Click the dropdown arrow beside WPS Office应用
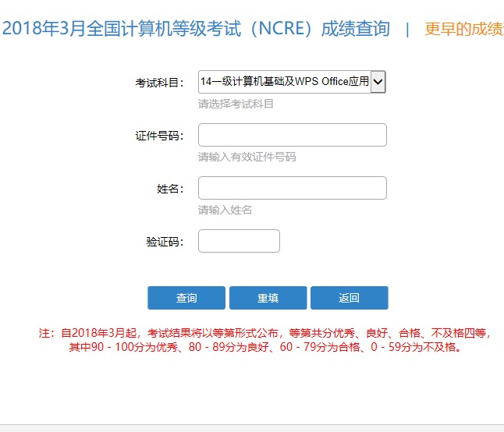This screenshot has width=504, height=432. [378, 81]
